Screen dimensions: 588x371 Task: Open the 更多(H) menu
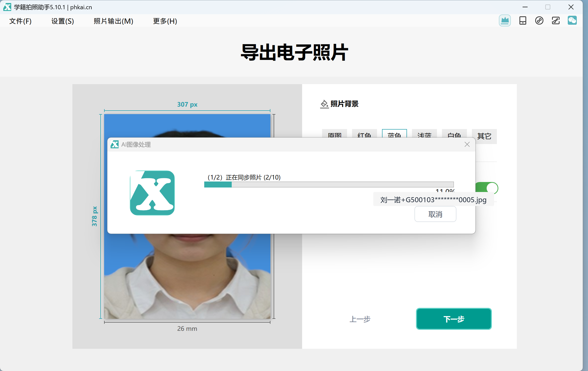[165, 21]
